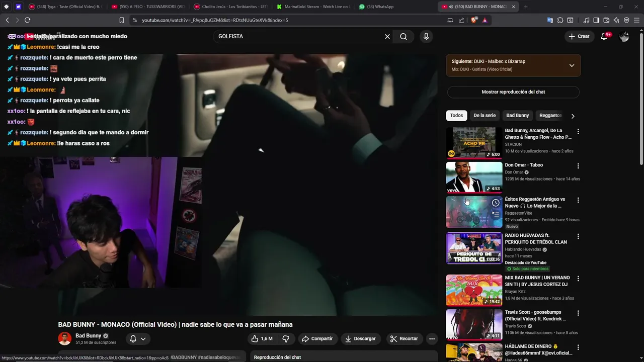
Task: Open the account avatar menu
Action: click(x=624, y=37)
